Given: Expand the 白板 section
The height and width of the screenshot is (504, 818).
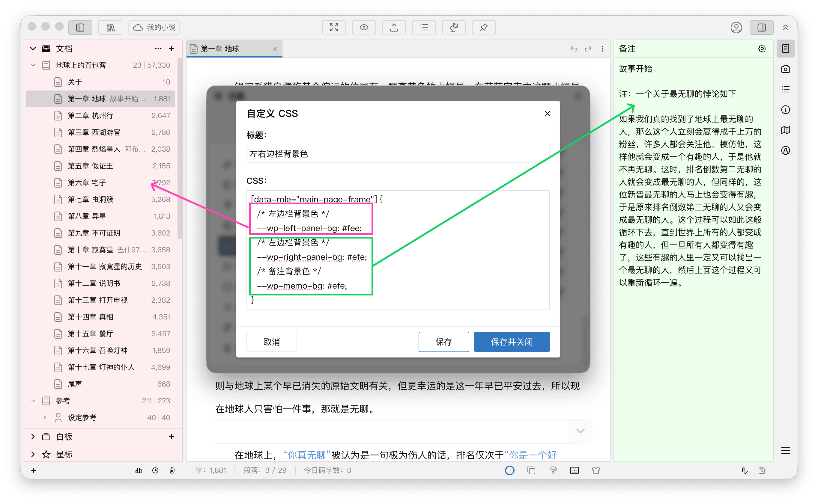Looking at the screenshot, I should [33, 437].
